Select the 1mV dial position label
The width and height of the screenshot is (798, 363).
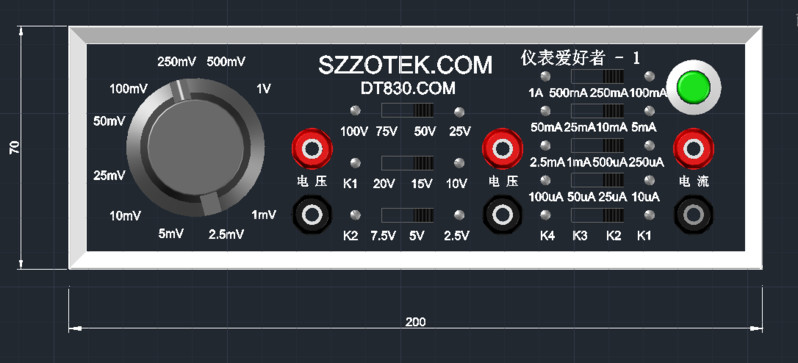(x=264, y=215)
